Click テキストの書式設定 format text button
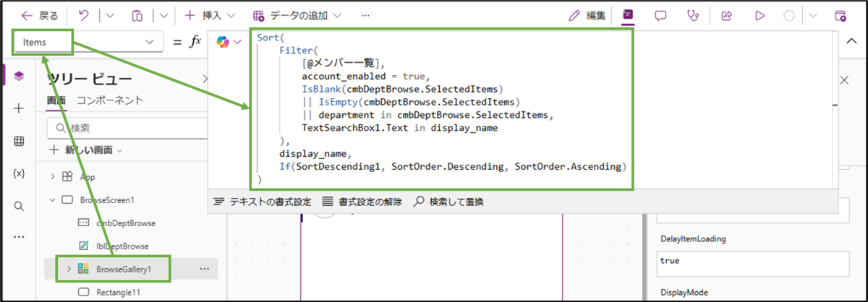 point(262,202)
